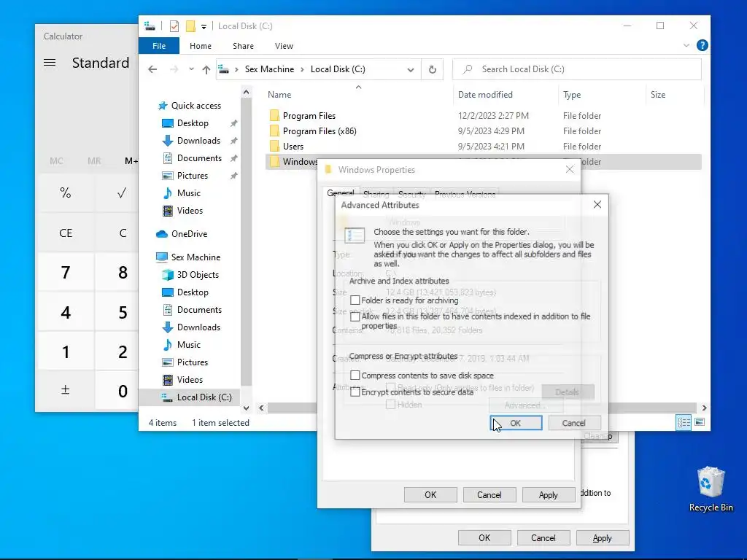
Task: Open Downloads under Quick access
Action: coord(198,141)
